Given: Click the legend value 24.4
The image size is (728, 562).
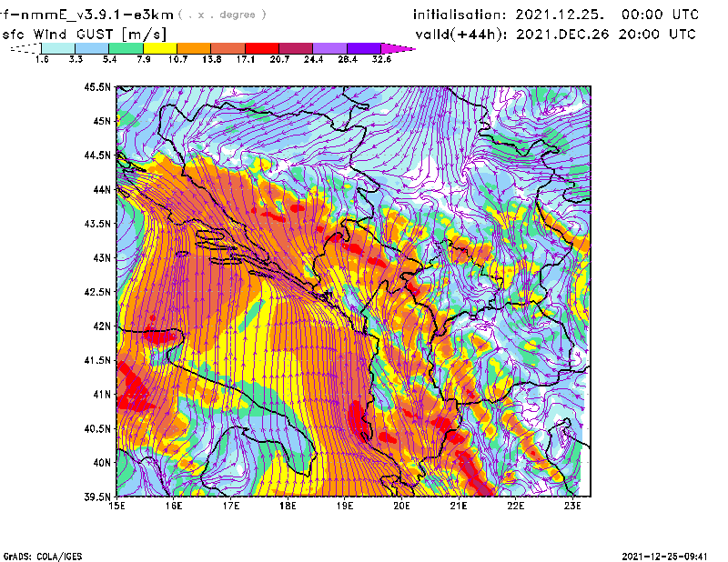Looking at the screenshot, I should pos(313,59).
